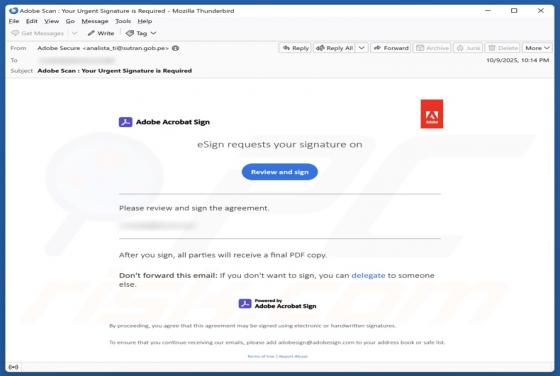Click the blurred recipient address in To field
Screen dimensions: 560x376
pyautogui.click(x=76, y=60)
